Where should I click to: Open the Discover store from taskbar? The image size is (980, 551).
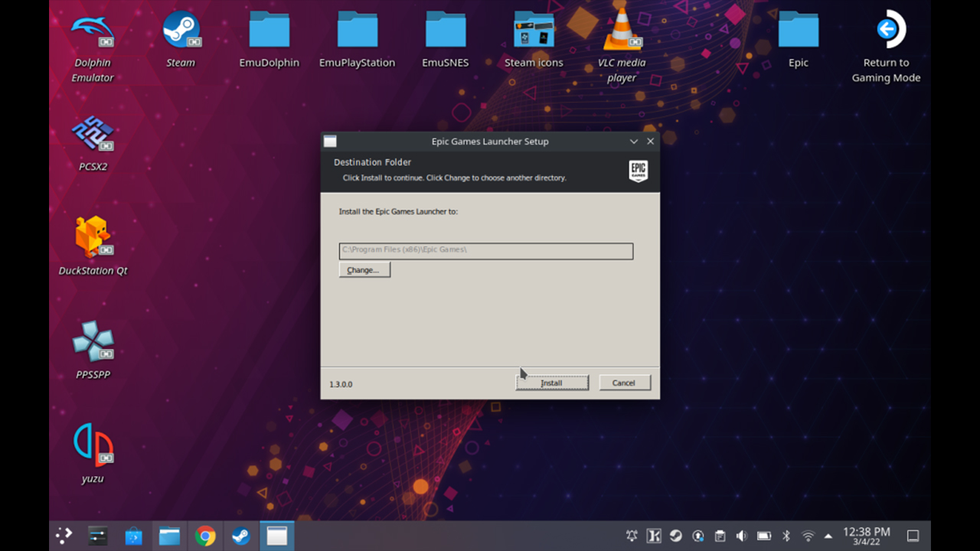(134, 536)
